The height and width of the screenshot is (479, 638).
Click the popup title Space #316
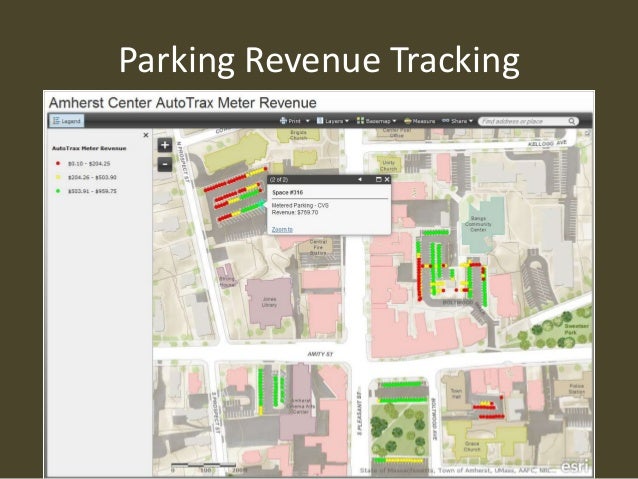pyautogui.click(x=288, y=192)
